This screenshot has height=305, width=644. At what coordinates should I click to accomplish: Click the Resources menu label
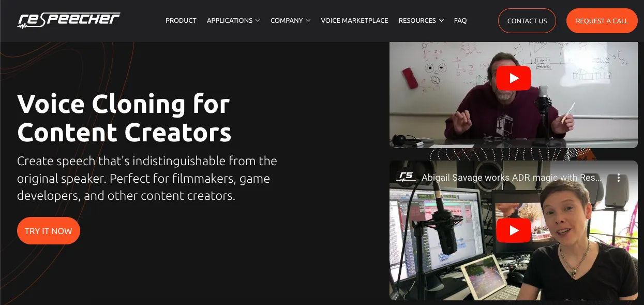417,21
